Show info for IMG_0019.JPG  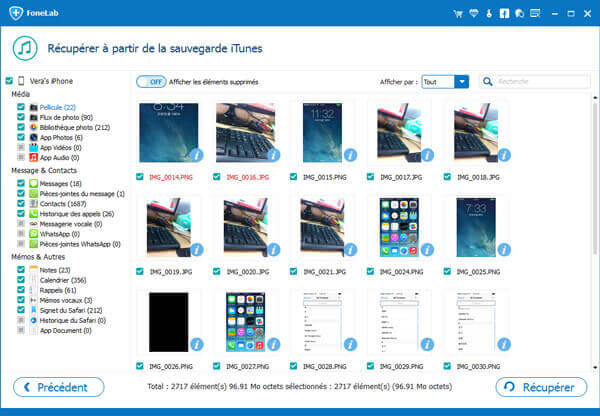[x=197, y=250]
